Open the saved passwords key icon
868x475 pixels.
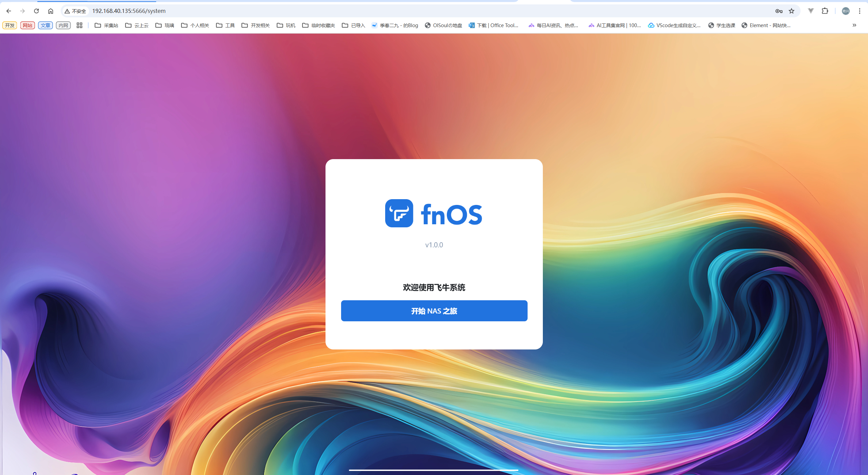pyautogui.click(x=779, y=11)
